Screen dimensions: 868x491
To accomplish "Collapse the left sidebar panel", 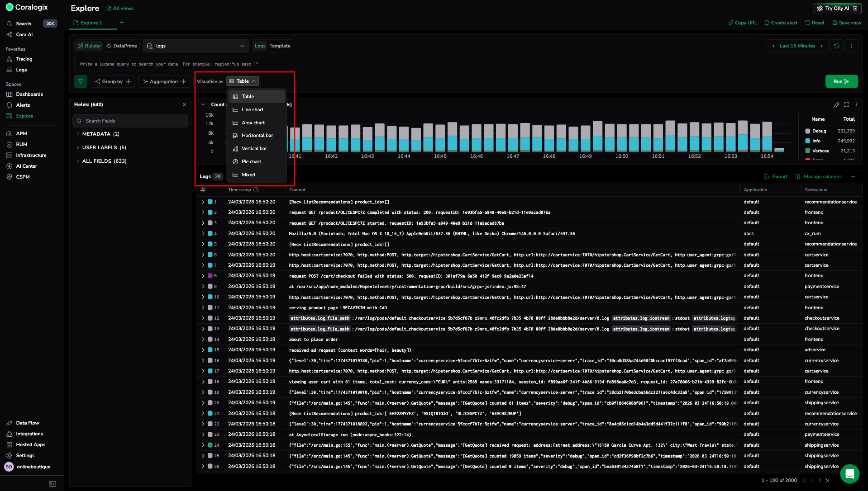I will pos(52,484).
